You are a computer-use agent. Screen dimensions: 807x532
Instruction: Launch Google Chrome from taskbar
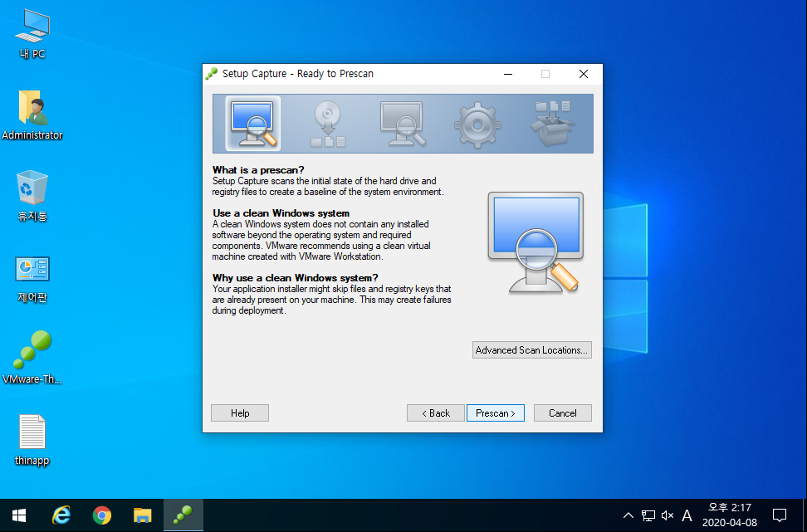102,515
